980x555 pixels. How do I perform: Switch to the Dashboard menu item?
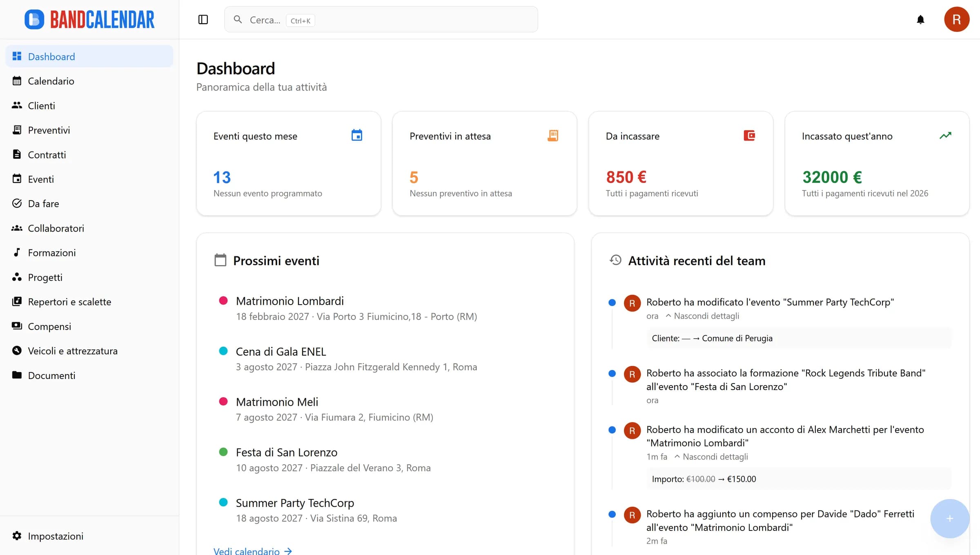pyautogui.click(x=51, y=56)
